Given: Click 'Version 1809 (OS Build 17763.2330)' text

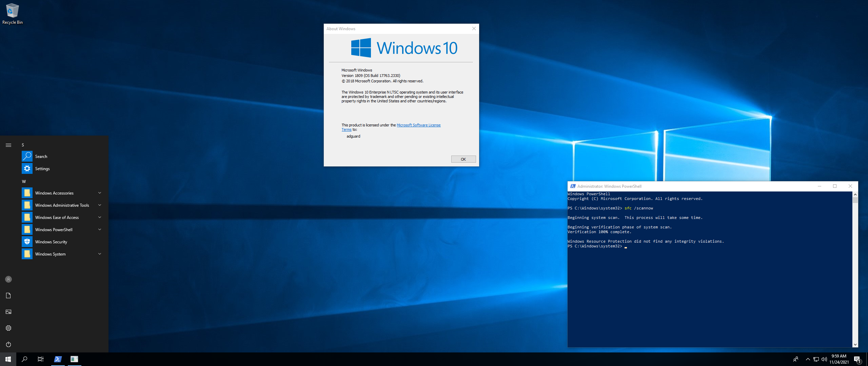Looking at the screenshot, I should (x=371, y=76).
